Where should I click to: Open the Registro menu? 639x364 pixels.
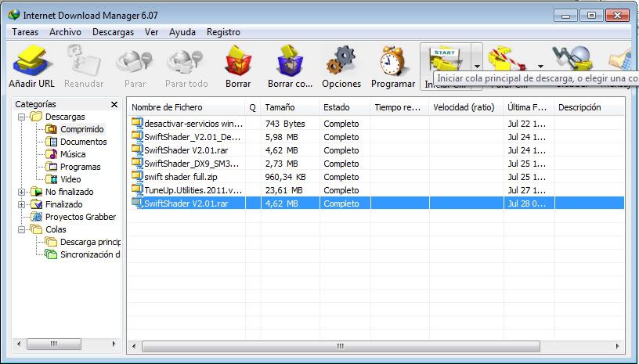coord(223,32)
